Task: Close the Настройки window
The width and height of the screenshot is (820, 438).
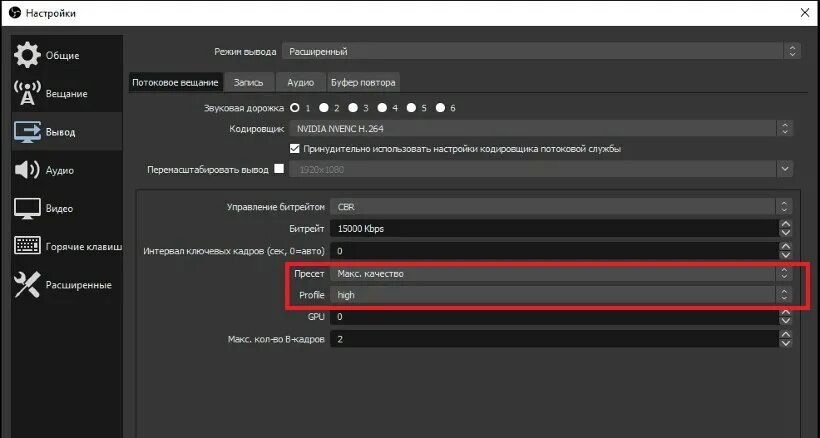Action: click(x=805, y=13)
